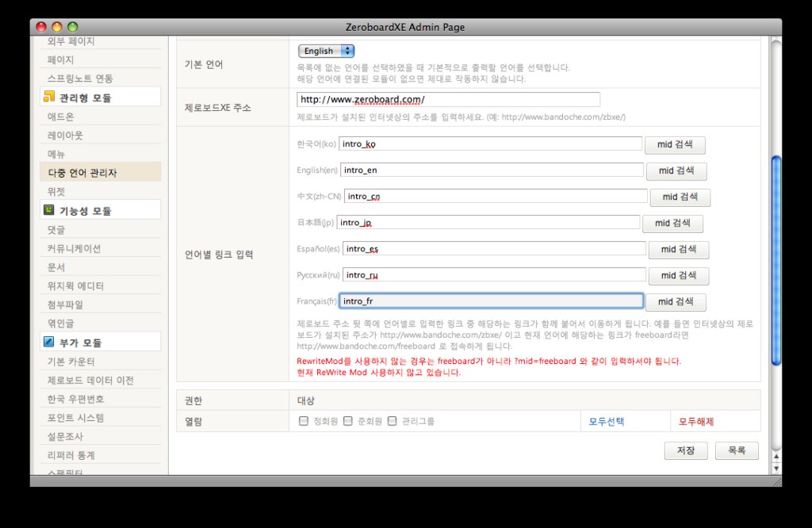Click the 제로보드XE 주소 URL input field

point(449,99)
